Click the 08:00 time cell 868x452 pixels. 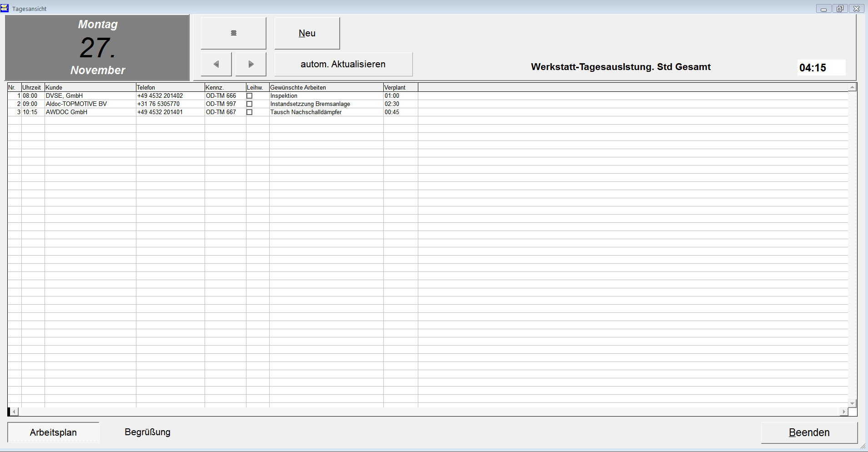[33, 96]
